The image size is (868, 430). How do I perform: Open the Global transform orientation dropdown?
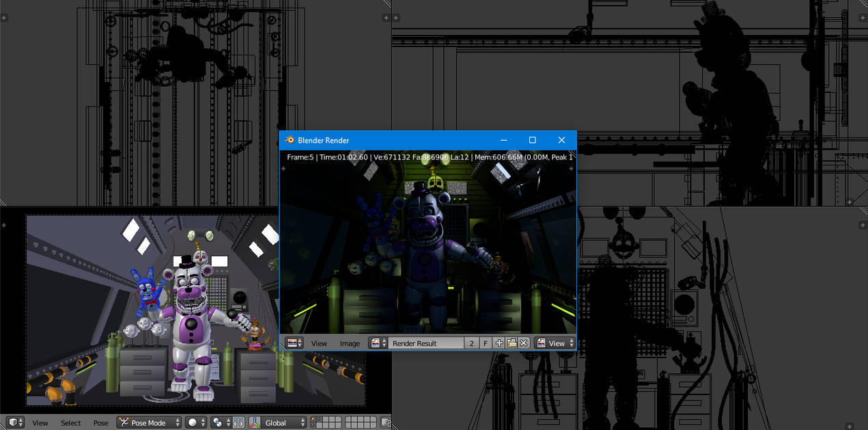[277, 422]
